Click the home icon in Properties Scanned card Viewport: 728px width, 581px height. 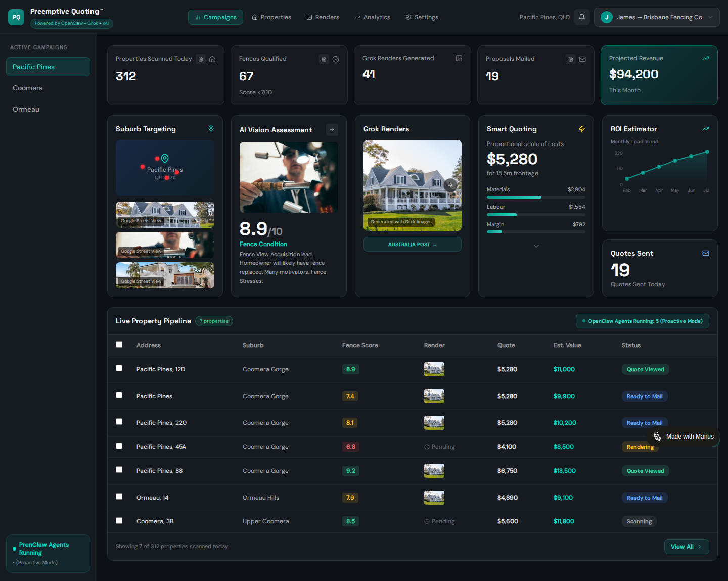(212, 59)
